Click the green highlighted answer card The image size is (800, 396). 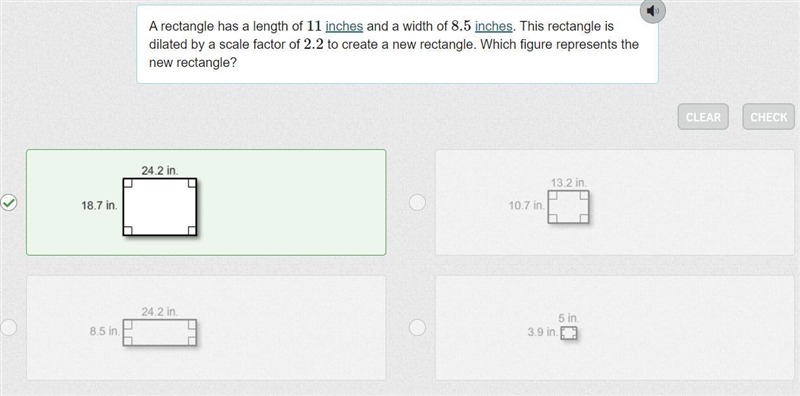(x=206, y=202)
